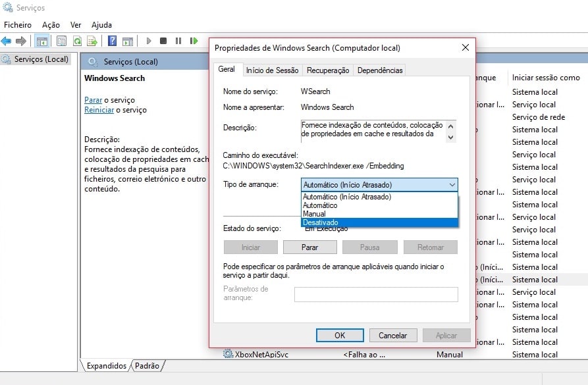Open the Help toolbar icon
The image size is (588, 385).
(112, 41)
